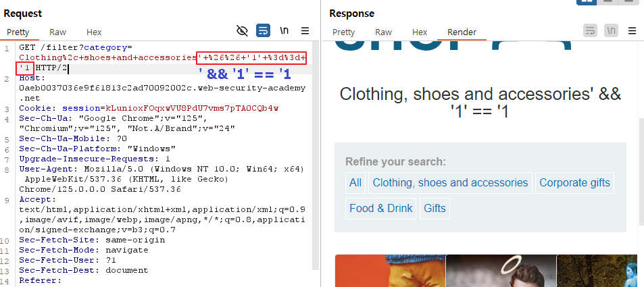This screenshot has height=287, width=644.
Task: Click the 'Sec-Ch-Ua-Platform: "Windows"' header
Action: 97,149
